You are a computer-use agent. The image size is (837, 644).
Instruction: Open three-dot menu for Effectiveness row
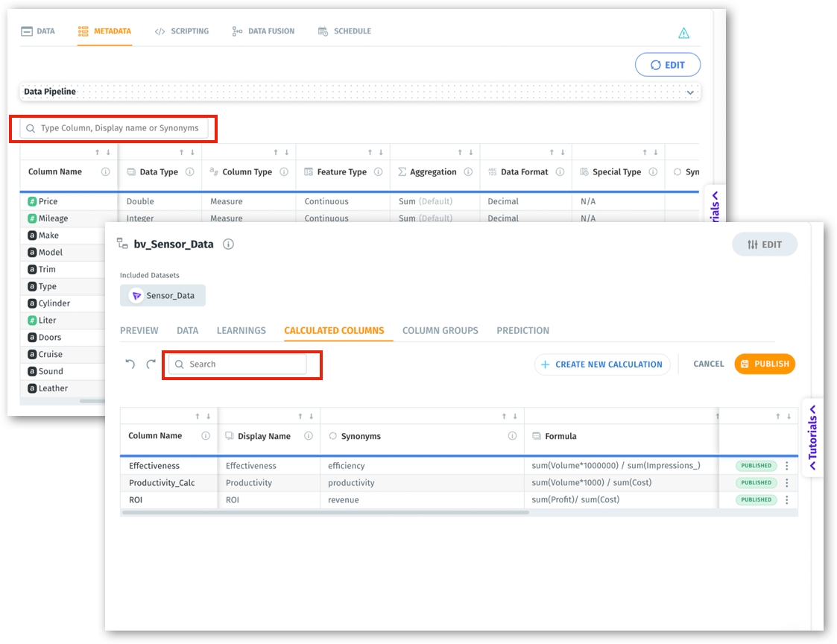(786, 466)
